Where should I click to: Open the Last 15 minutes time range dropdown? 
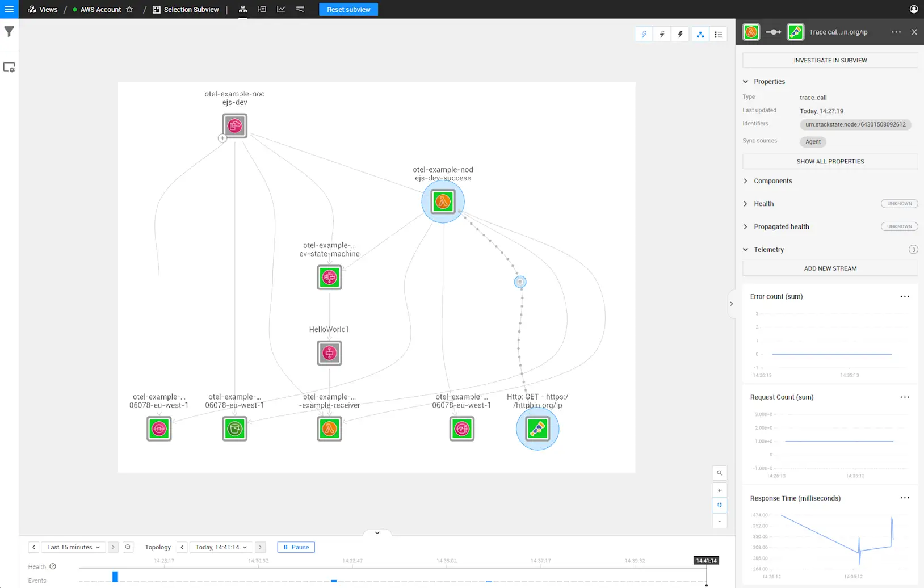73,547
